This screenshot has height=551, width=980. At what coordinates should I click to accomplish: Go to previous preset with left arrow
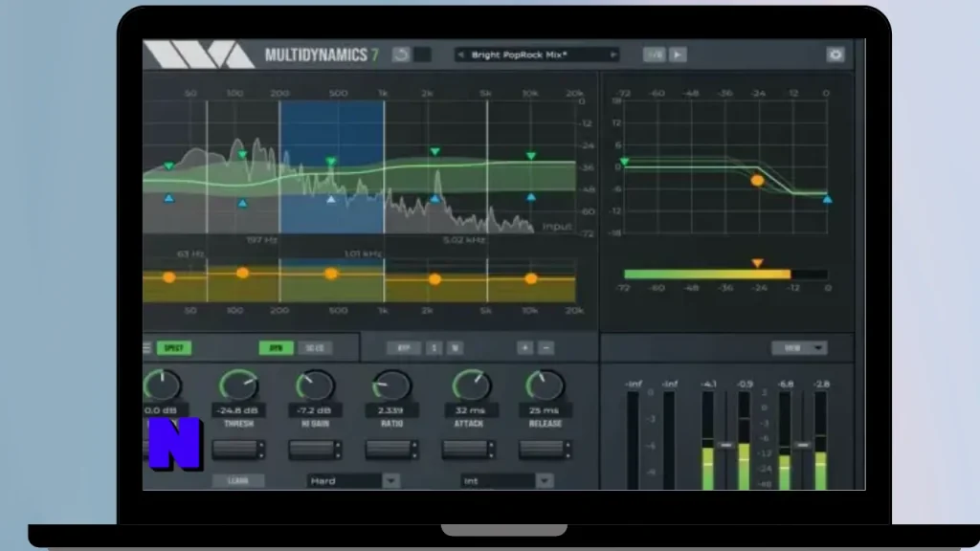(x=461, y=55)
